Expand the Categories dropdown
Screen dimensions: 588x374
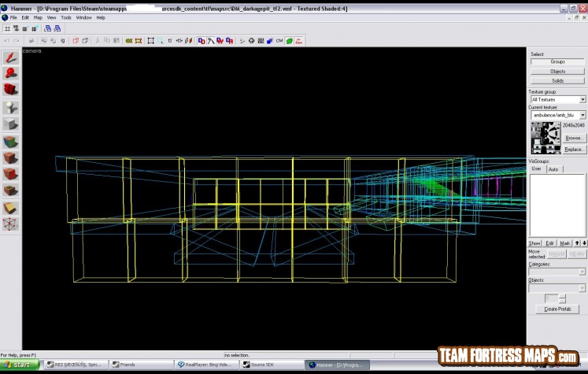(582, 272)
